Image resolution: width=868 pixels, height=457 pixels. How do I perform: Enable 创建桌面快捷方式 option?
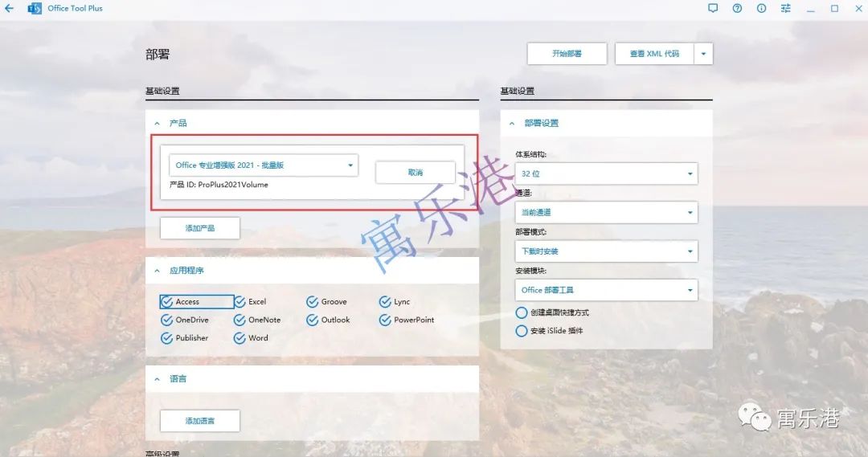521,312
